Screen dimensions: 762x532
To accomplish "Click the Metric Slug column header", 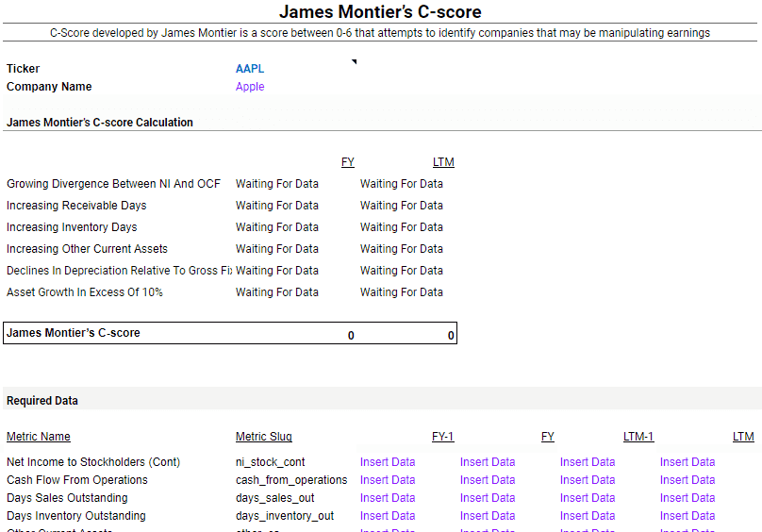I will [264, 437].
